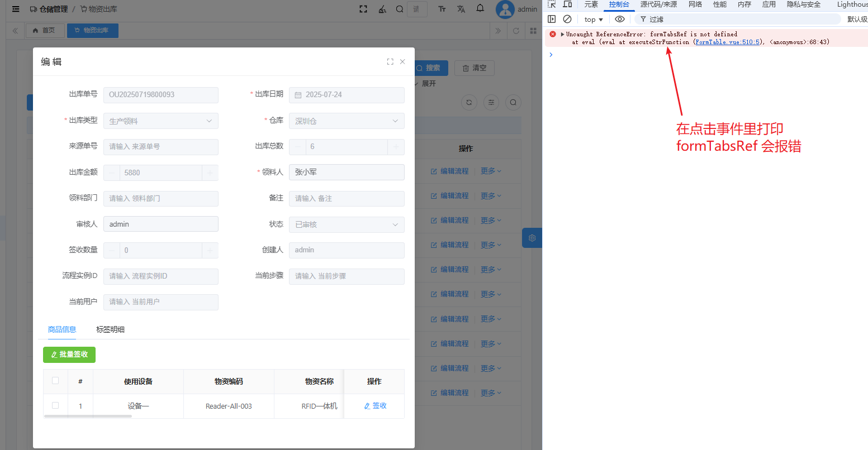Click the red error icon in console
The width and height of the screenshot is (868, 450).
click(x=553, y=34)
